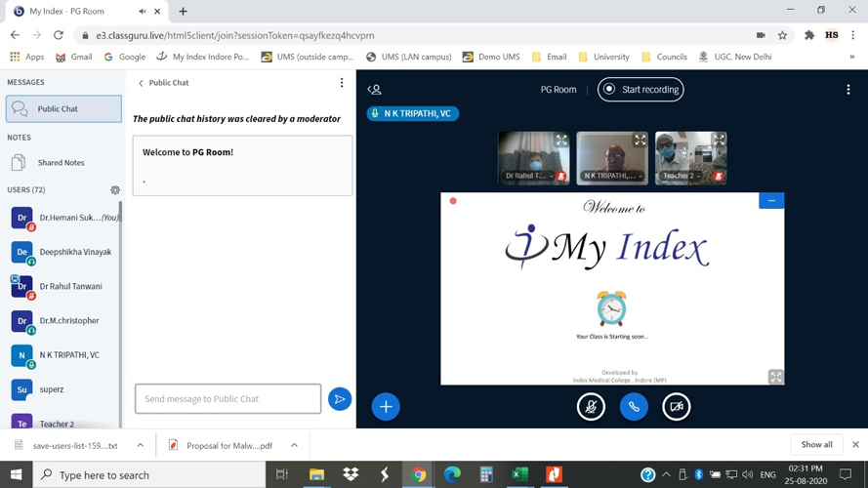Open Gmail bookmark

74,57
